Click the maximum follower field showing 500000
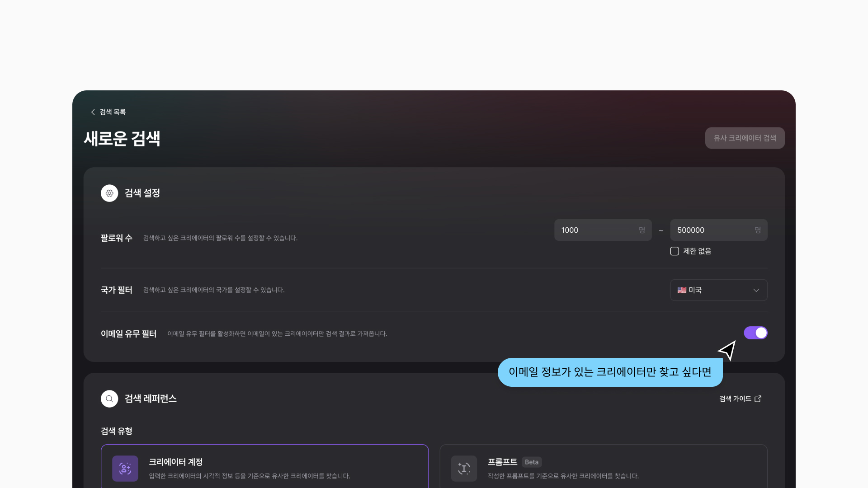The height and width of the screenshot is (488, 868). pos(712,230)
